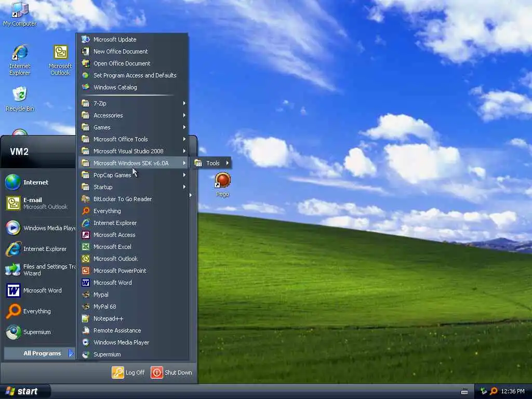Expand PopCap Games submenu arrow
Viewport: 532px width, 399px height.
(184, 175)
